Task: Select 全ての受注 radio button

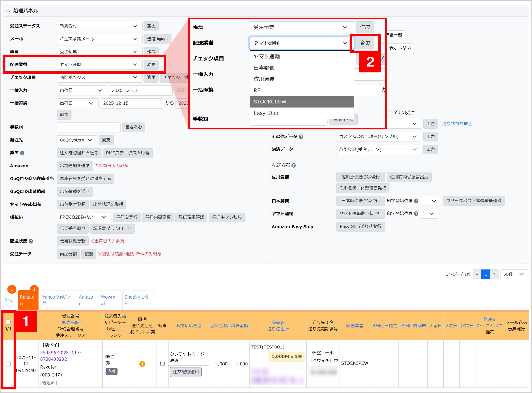Action: point(389,113)
